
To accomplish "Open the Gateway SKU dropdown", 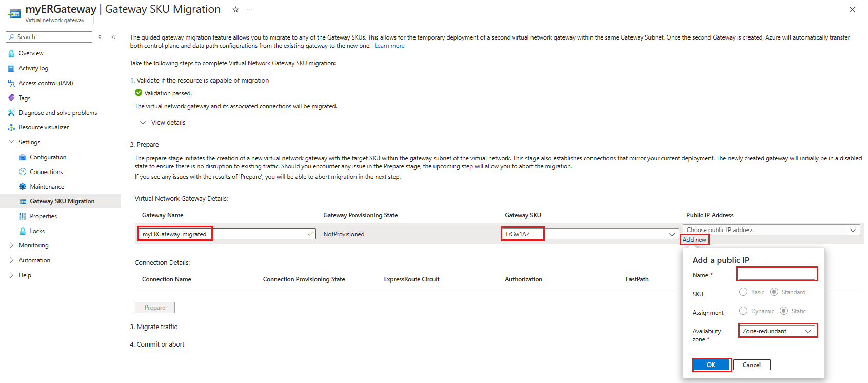I will click(589, 234).
